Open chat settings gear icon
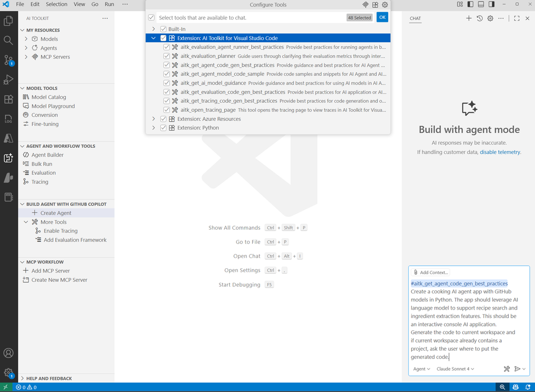Viewport: 535px width, 392px height. pos(491,18)
